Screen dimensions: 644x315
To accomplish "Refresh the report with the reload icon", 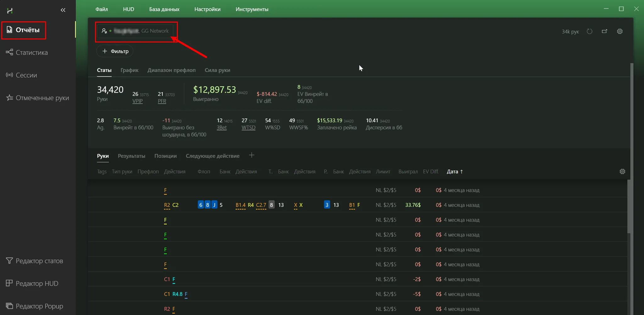I will click(590, 31).
